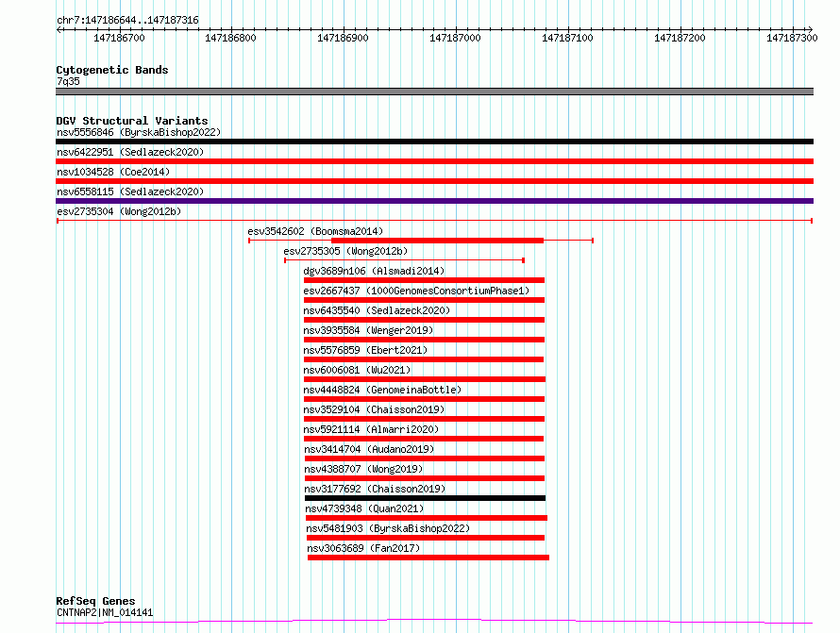Click the DGV Structural Variants track title
The width and height of the screenshot is (840, 633).
click(132, 121)
